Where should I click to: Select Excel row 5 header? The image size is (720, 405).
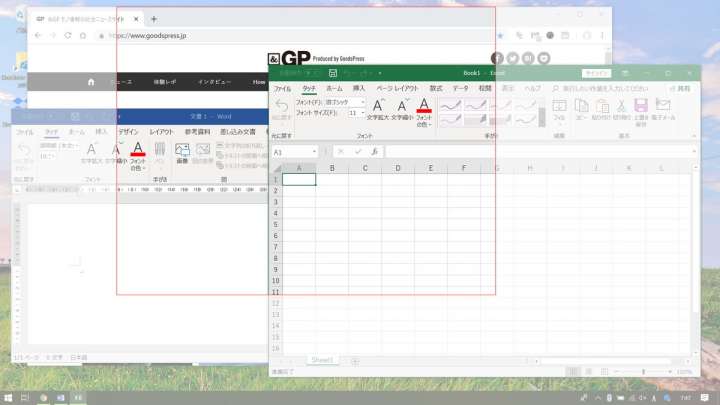tap(276, 225)
